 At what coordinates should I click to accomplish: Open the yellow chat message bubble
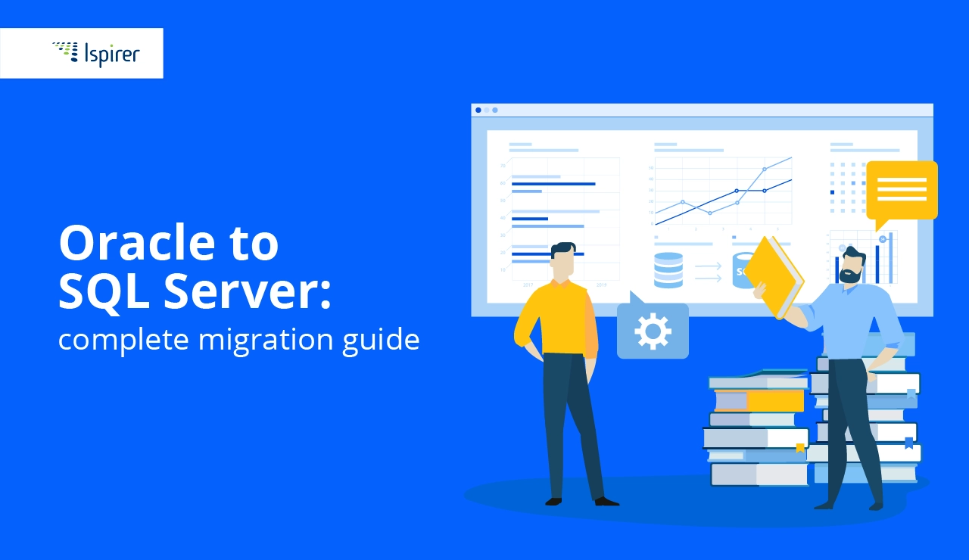point(902,190)
